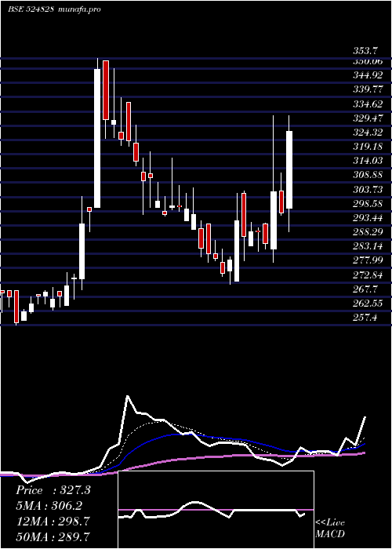Image resolution: width=392 pixels, height=549 pixels.
Task: Click the 334.62 price axis label
Action: point(368,104)
